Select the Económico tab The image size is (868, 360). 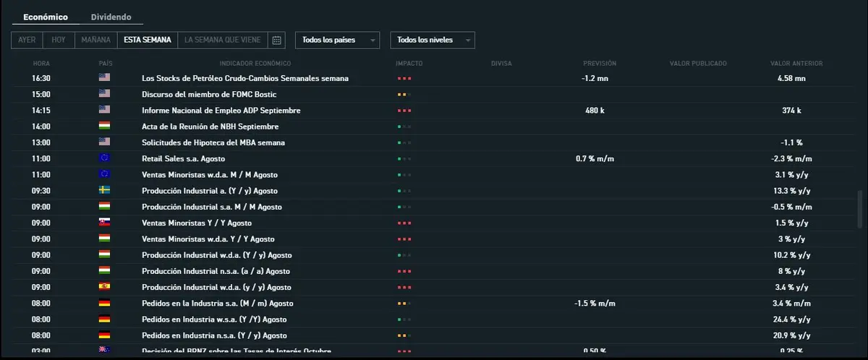46,17
